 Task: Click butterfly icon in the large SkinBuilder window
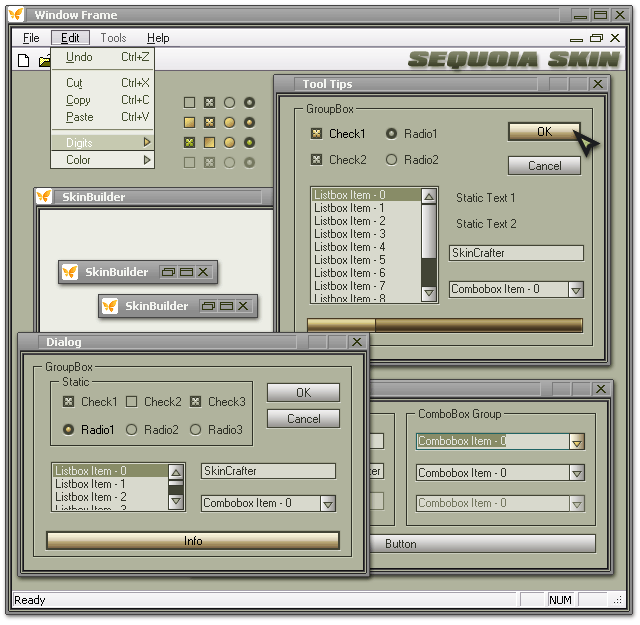44,197
